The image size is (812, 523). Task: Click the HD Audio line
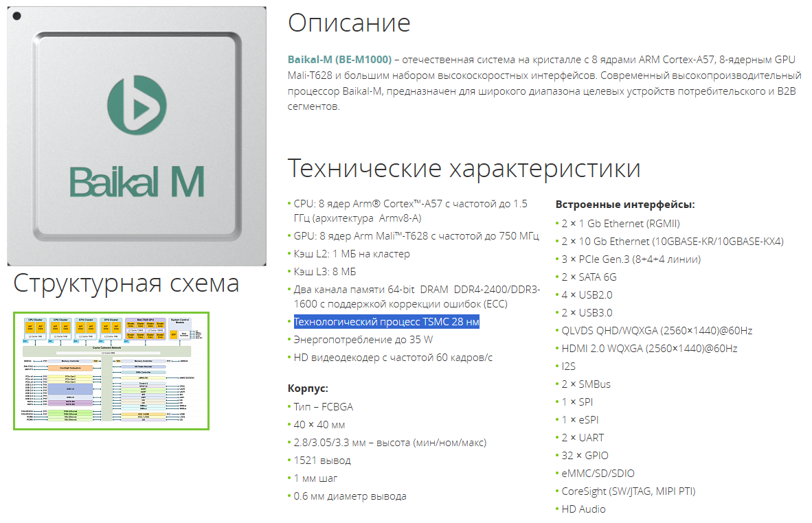coord(584,509)
